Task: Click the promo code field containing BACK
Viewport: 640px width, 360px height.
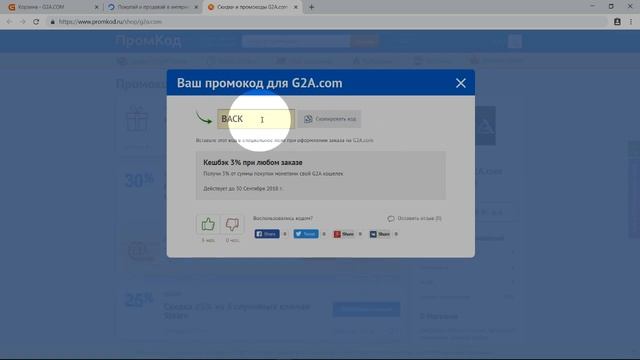Action: point(256,119)
